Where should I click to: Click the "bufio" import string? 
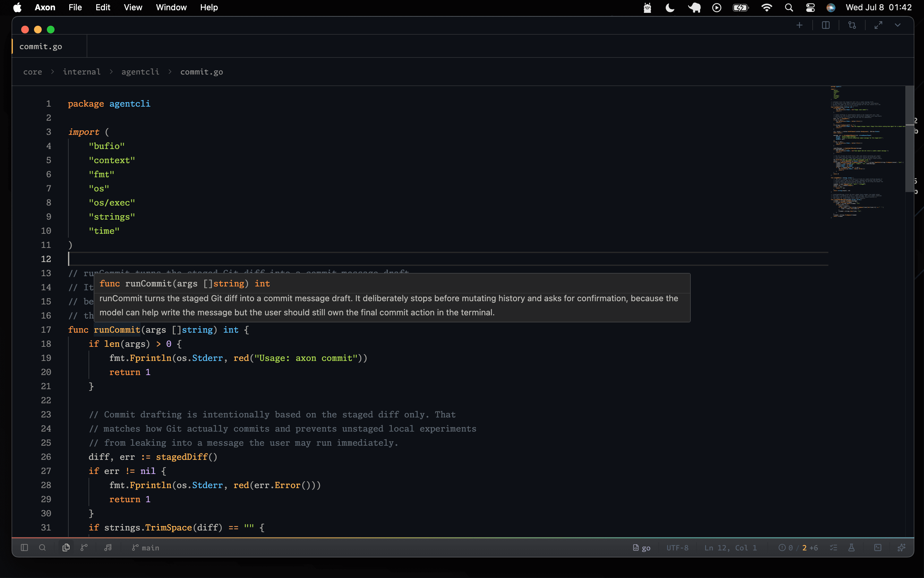107,146
